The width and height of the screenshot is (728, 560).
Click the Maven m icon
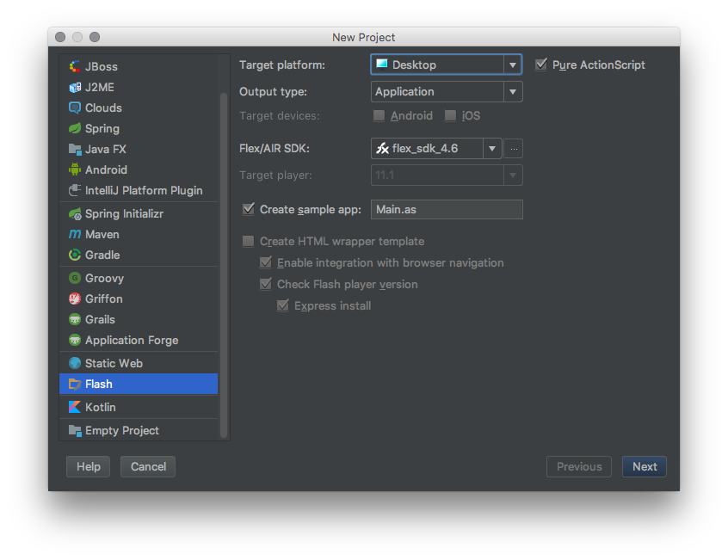click(x=75, y=234)
